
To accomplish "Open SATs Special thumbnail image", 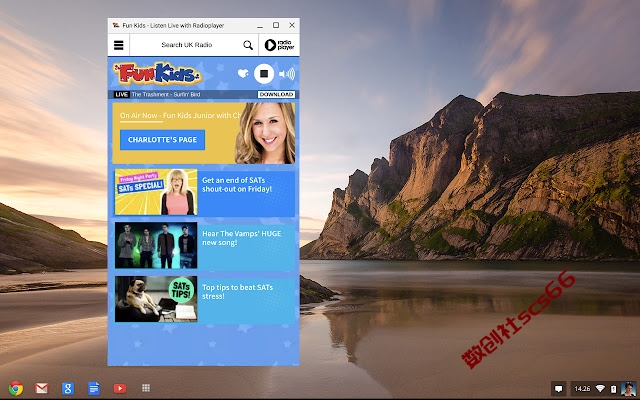I will point(156,191).
